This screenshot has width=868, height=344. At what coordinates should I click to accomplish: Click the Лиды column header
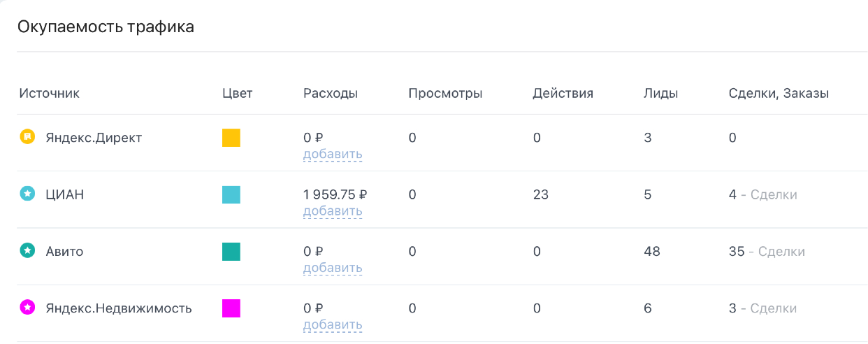click(660, 93)
